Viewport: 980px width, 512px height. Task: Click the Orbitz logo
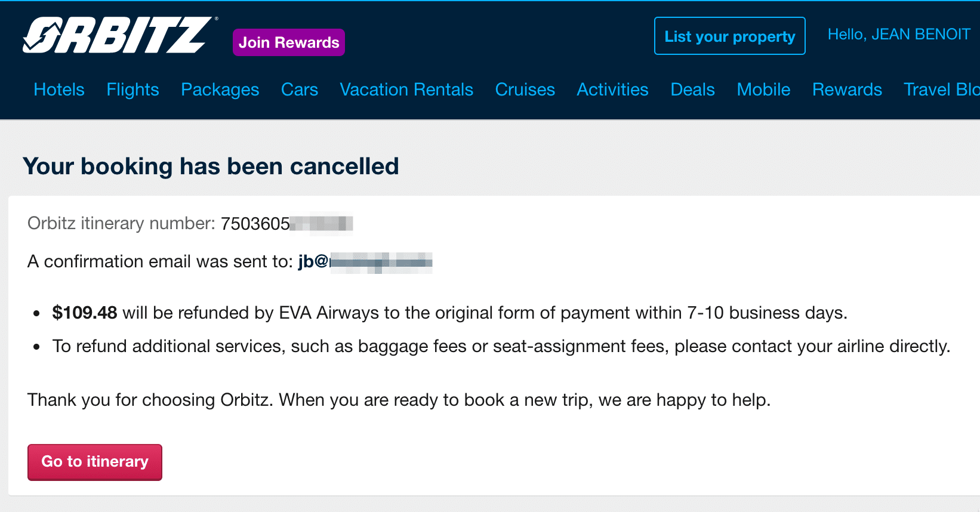[117, 35]
